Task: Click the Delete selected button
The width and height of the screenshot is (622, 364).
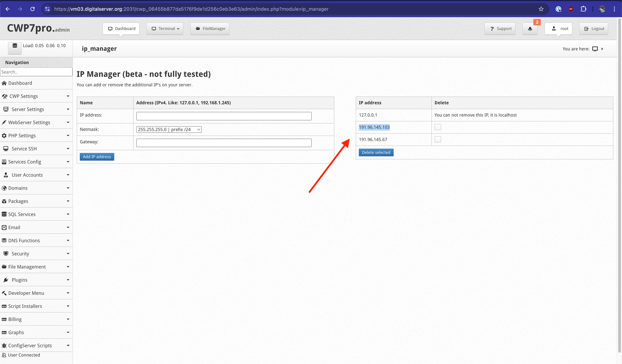Action: [x=376, y=153]
